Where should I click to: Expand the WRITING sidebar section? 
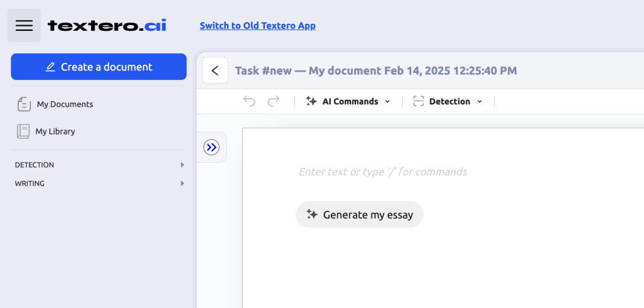click(x=99, y=183)
